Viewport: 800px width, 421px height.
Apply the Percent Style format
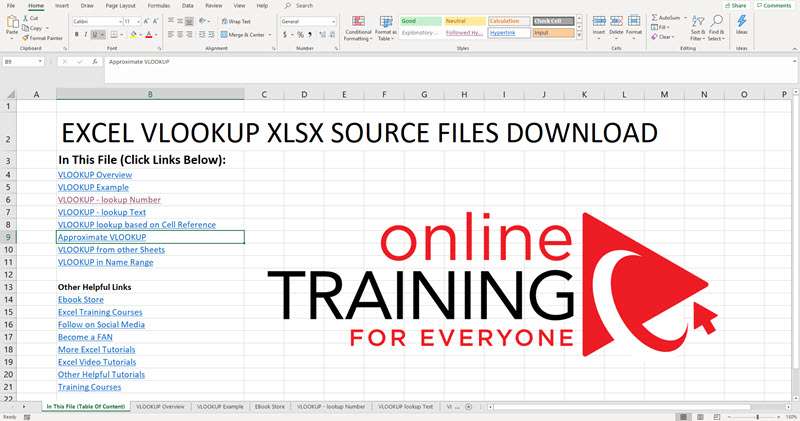pyautogui.click(x=300, y=35)
